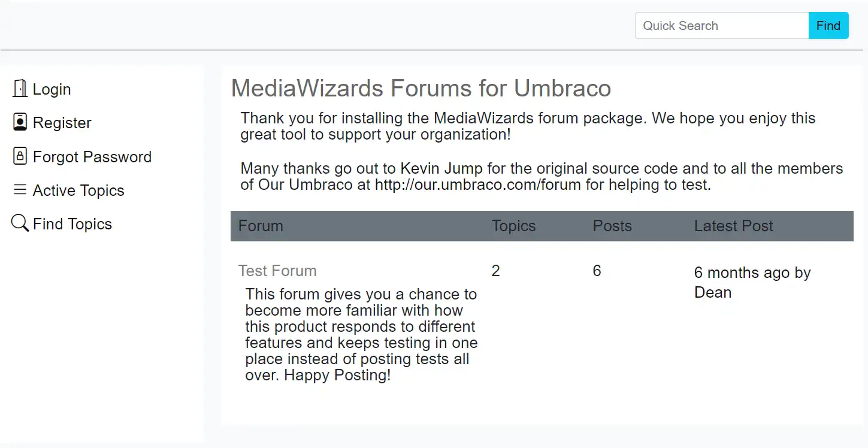Click the Topics column header

click(x=513, y=226)
